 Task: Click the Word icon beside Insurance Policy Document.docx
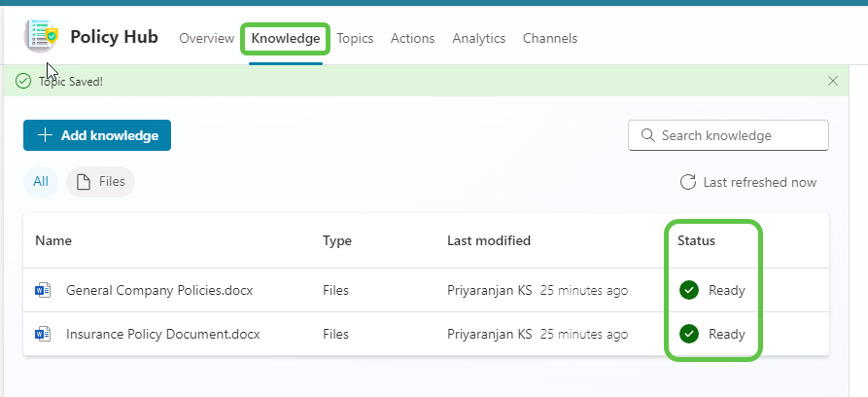tap(43, 334)
